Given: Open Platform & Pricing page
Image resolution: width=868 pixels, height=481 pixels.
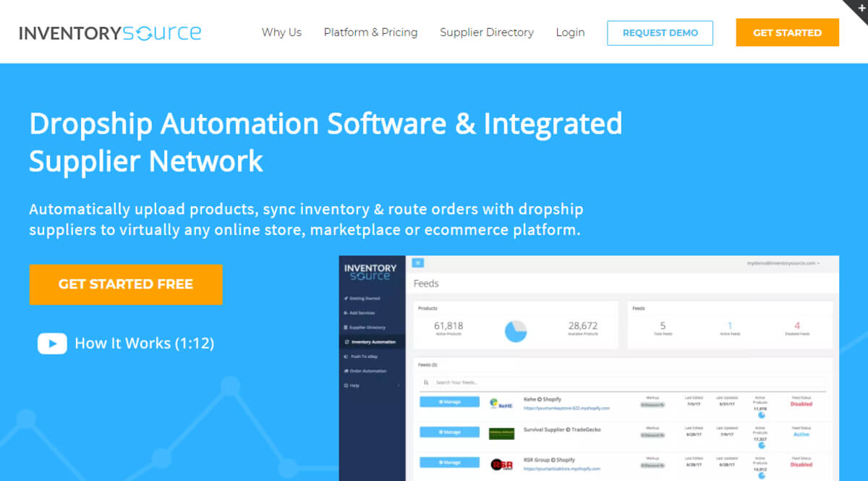Looking at the screenshot, I should coord(370,33).
